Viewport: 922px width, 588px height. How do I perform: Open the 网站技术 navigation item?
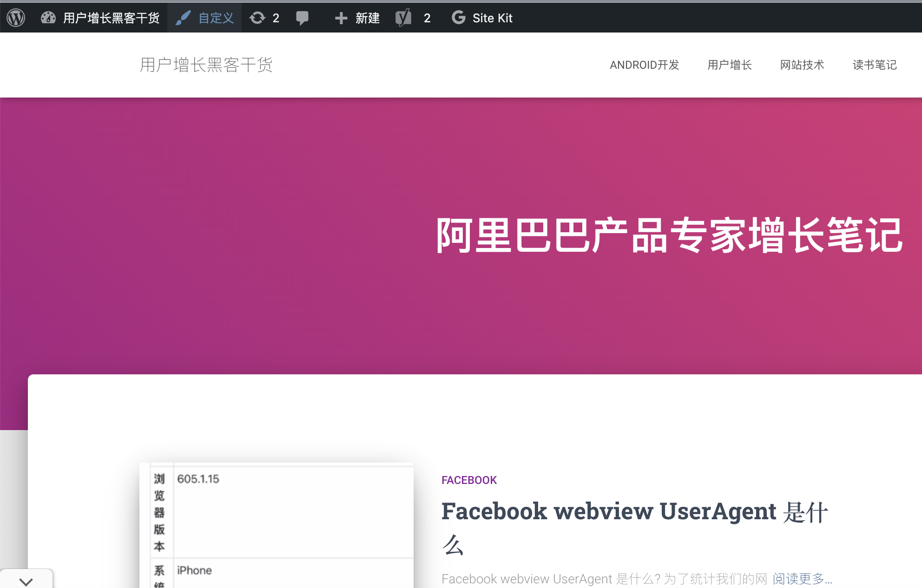(x=802, y=65)
